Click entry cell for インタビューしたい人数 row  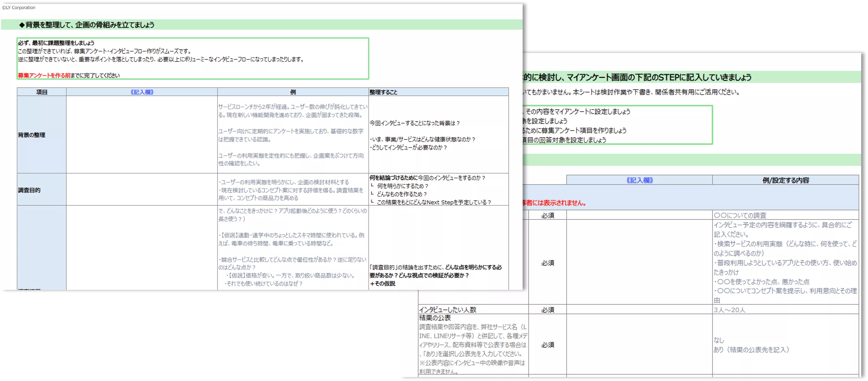pyautogui.click(x=639, y=310)
